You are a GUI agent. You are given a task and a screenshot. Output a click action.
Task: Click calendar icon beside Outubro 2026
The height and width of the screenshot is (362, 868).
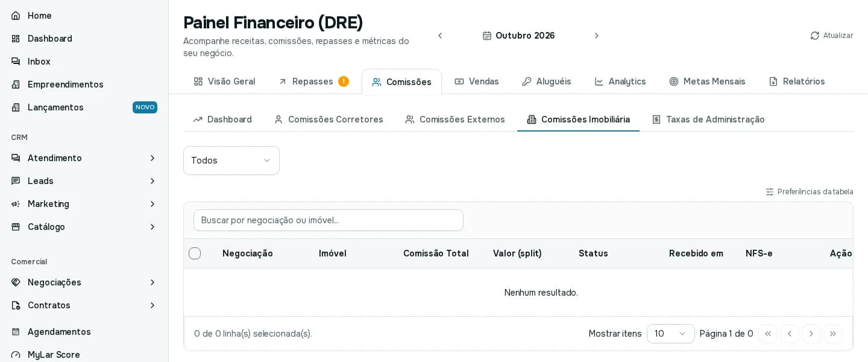[x=487, y=36]
